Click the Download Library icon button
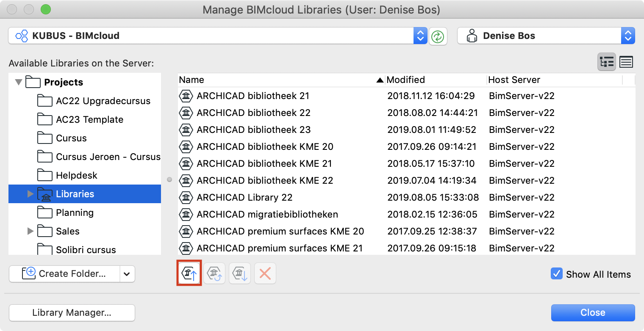Screen dimensions: 644x331 [x=240, y=273]
